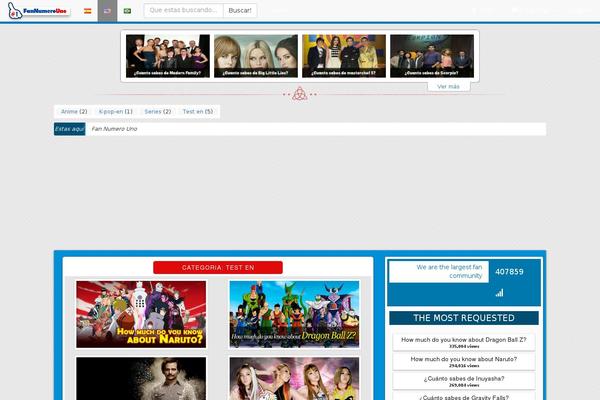This screenshot has height=400, width=600.
Task: Open the quiz image with mustached man
Action: point(141,379)
